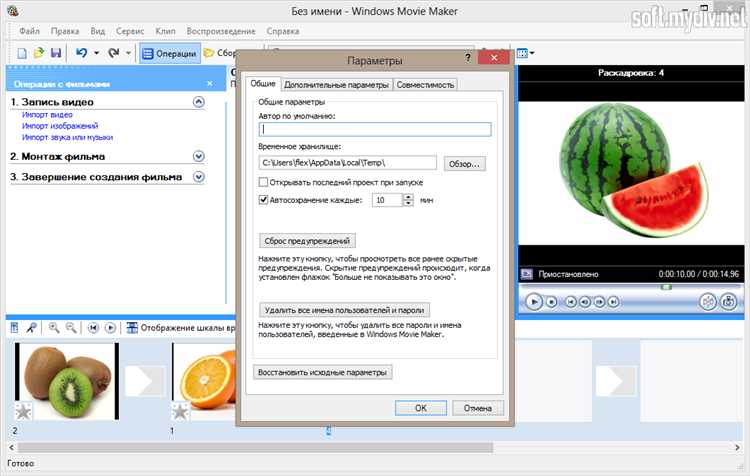750x476 pixels.
Task: Uncheck the Автосохранение каждые checkbox
Action: 263,199
